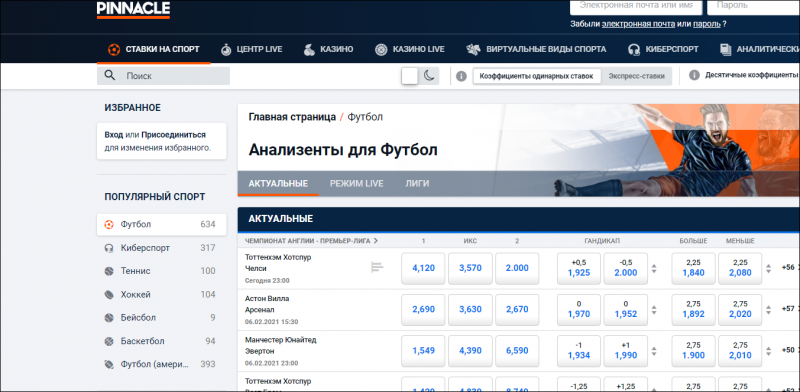The height and width of the screenshot is (392, 800).
Task: Click the info icon left of Коэффициенты одинарных ставок
Action: 461,76
